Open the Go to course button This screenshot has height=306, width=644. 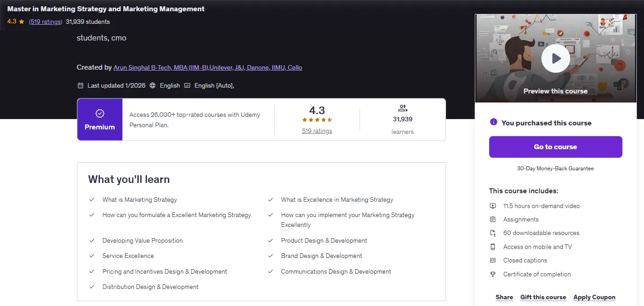555,147
